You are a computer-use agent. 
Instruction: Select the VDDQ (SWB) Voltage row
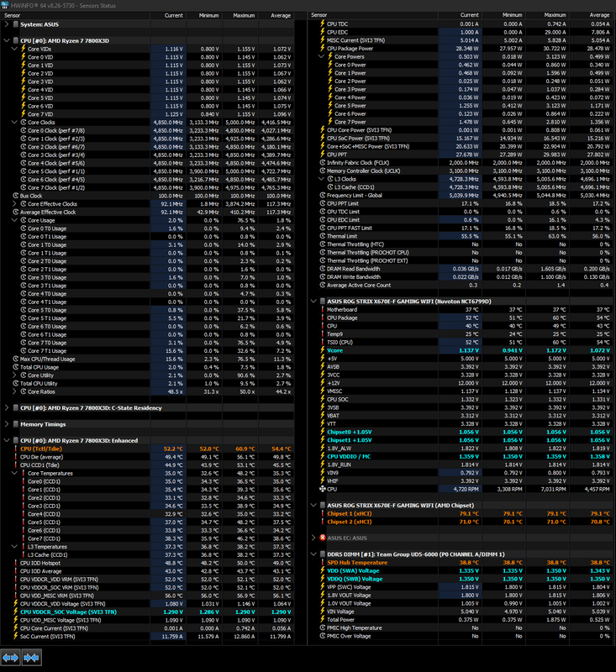(x=461, y=579)
